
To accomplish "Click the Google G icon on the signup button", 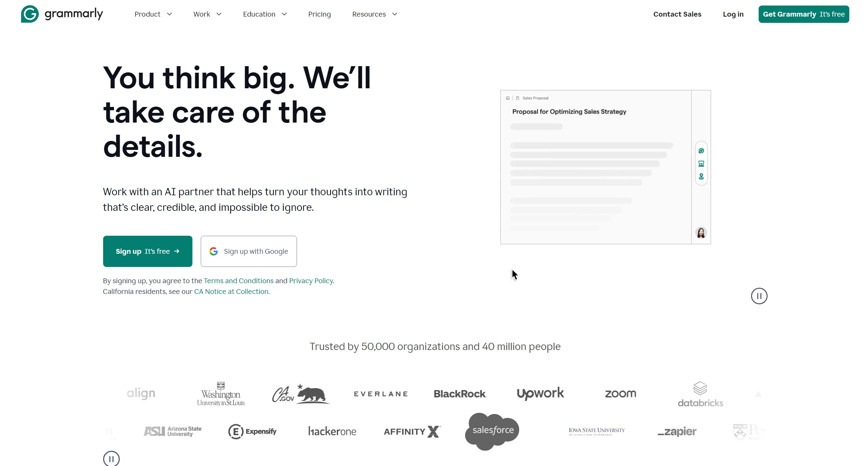I will click(214, 251).
